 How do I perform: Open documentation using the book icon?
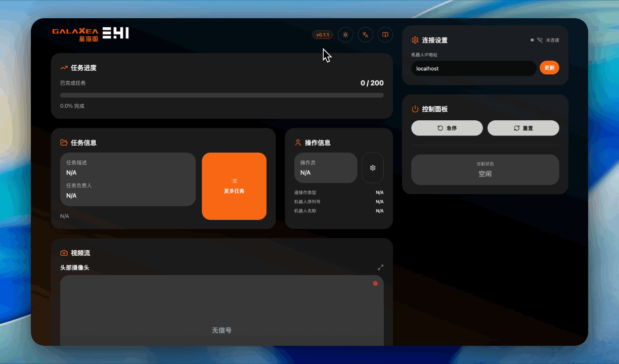[385, 34]
